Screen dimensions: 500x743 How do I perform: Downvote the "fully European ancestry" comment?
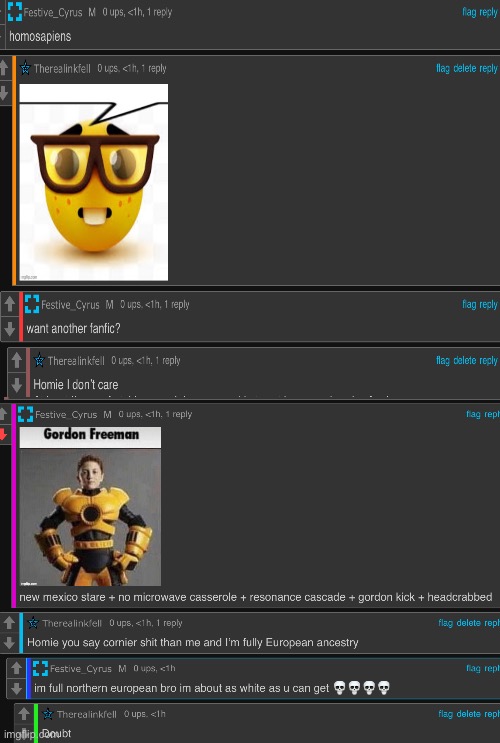point(9,643)
